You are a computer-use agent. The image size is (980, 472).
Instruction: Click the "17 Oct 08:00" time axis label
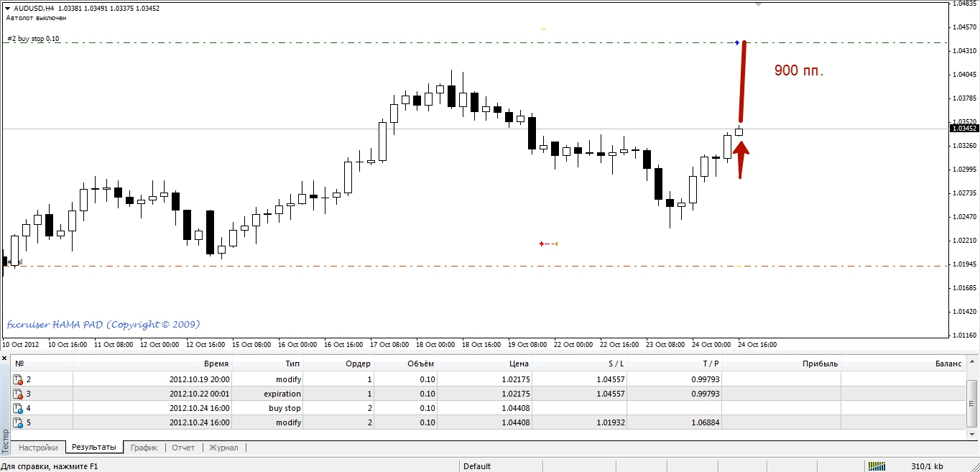tap(388, 344)
